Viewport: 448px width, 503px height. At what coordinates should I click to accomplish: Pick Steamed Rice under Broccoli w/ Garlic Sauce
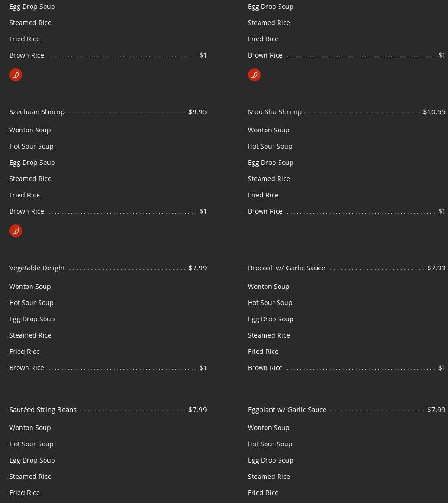pyautogui.click(x=269, y=335)
